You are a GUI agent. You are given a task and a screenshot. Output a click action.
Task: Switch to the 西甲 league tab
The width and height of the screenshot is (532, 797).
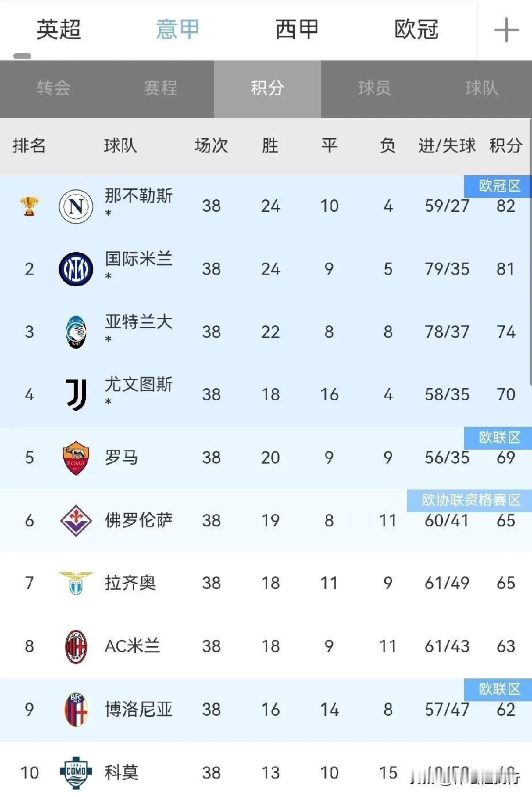click(297, 29)
